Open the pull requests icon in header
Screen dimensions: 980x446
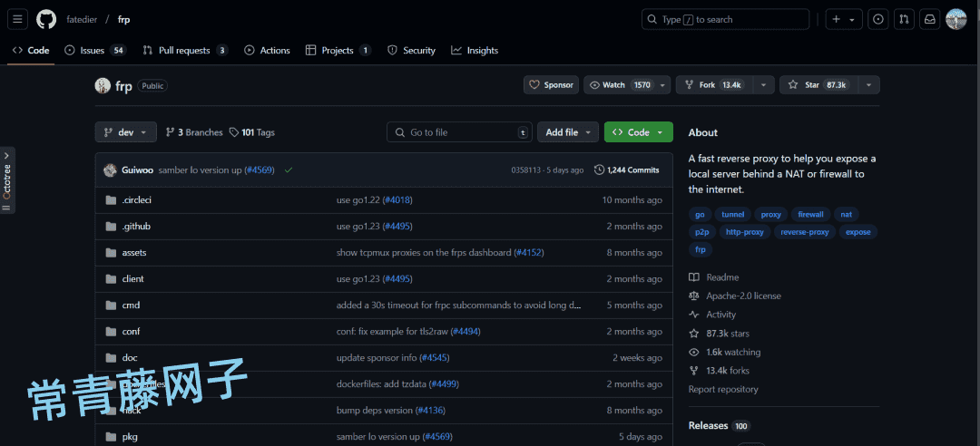(904, 19)
